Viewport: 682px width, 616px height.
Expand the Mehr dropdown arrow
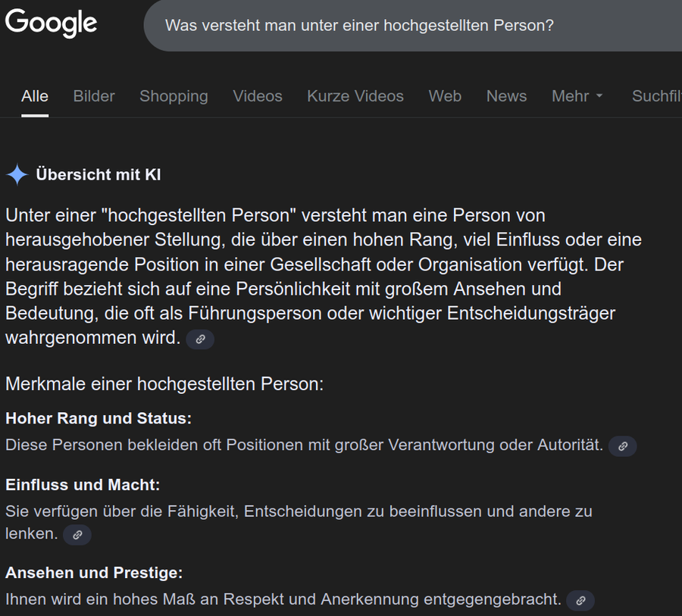(x=599, y=95)
